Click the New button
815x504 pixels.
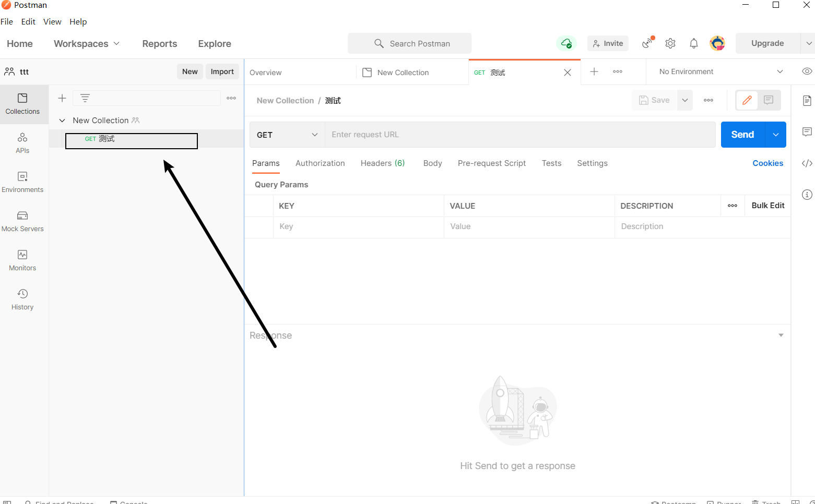(190, 71)
